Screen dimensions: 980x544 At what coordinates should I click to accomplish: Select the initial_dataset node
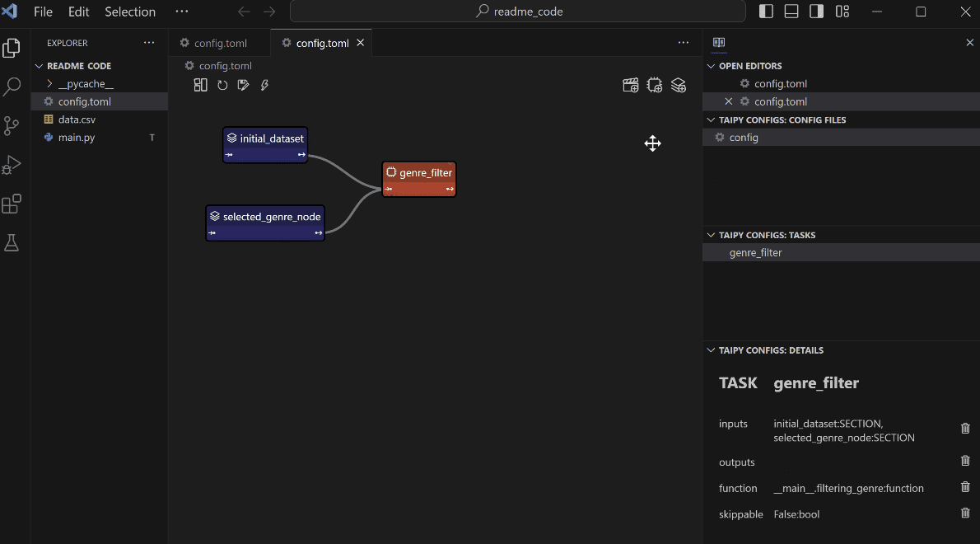coord(266,144)
